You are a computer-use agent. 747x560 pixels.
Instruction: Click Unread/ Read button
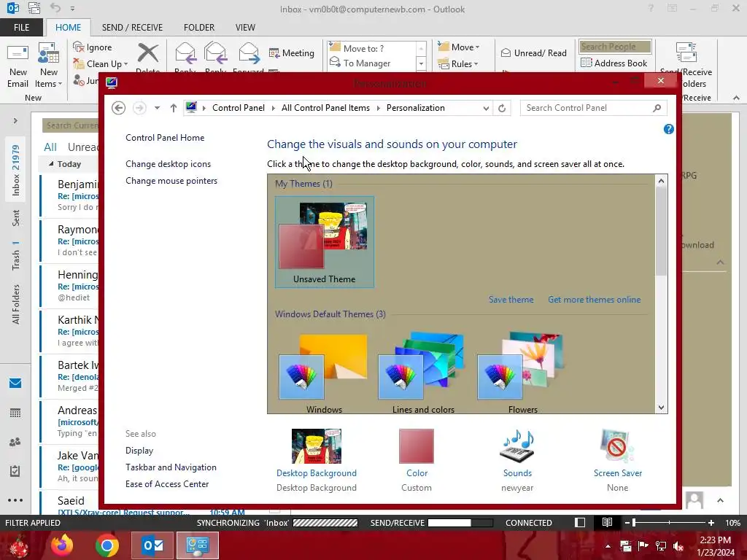tap(533, 52)
